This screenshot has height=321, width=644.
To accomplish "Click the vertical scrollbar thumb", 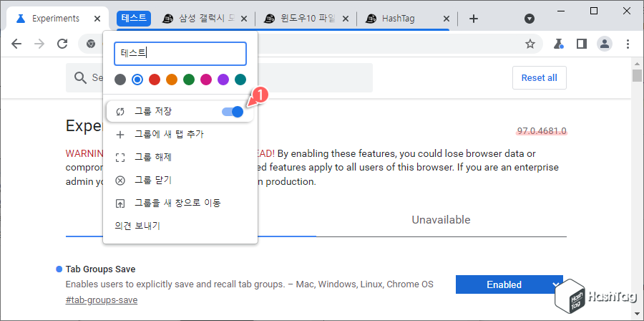I will point(637,76).
